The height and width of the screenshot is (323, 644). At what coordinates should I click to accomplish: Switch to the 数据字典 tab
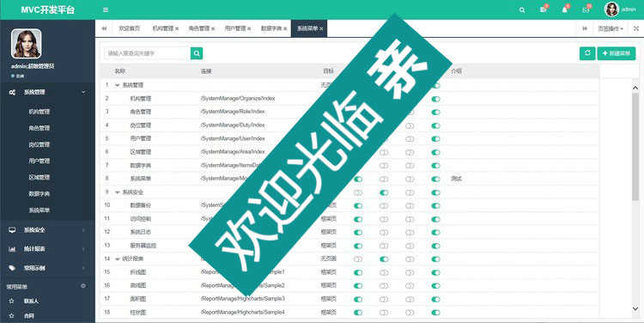[x=271, y=28]
